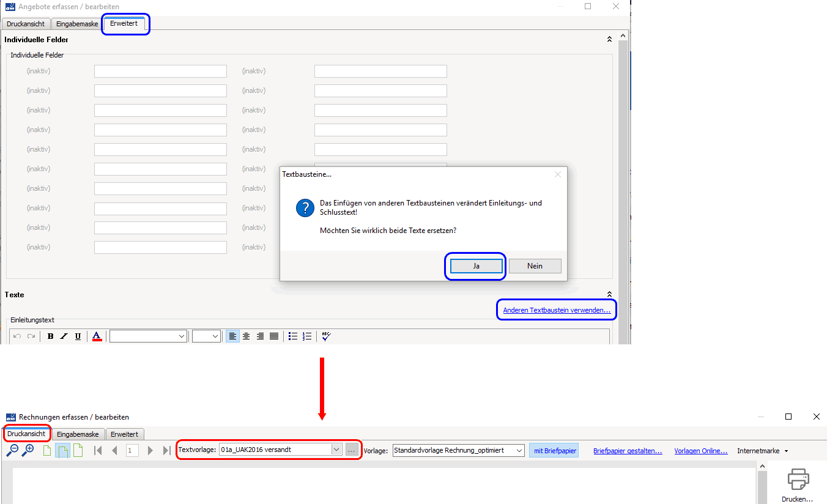Zoom out the print preview
Viewport: 827px width, 504px height.
pos(12,450)
